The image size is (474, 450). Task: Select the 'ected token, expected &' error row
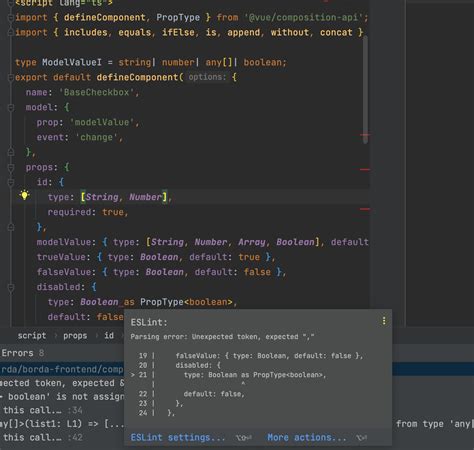pyautogui.click(x=62, y=383)
